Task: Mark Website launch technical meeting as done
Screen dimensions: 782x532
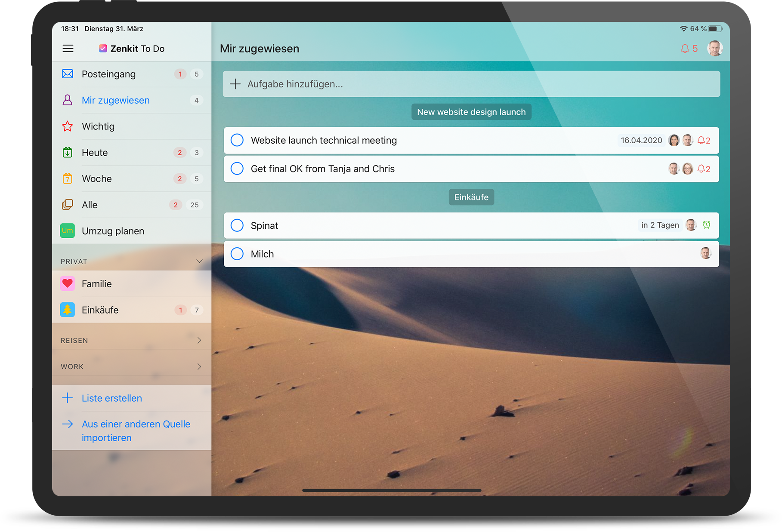Action: coord(237,140)
